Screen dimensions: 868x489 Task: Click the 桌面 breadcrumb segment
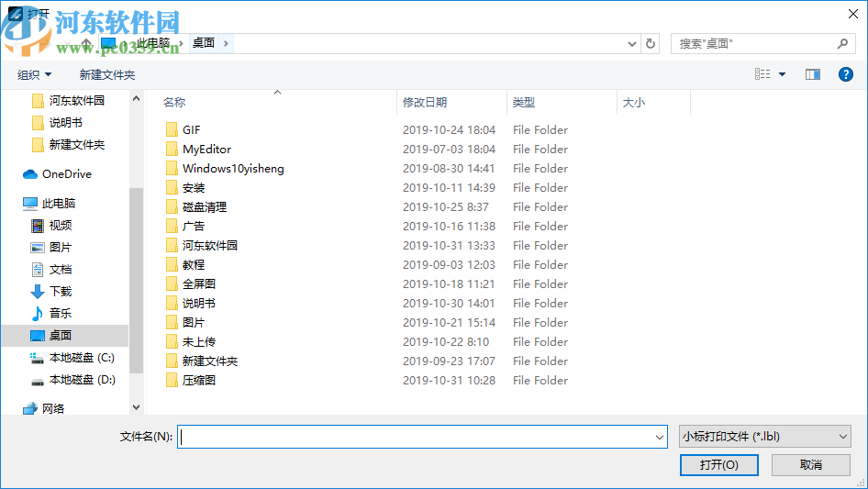[x=204, y=43]
